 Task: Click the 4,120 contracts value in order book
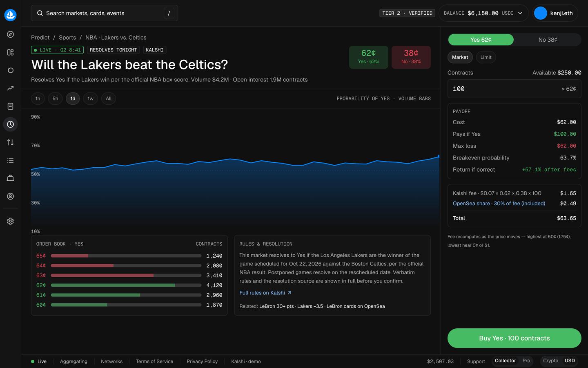pos(214,285)
